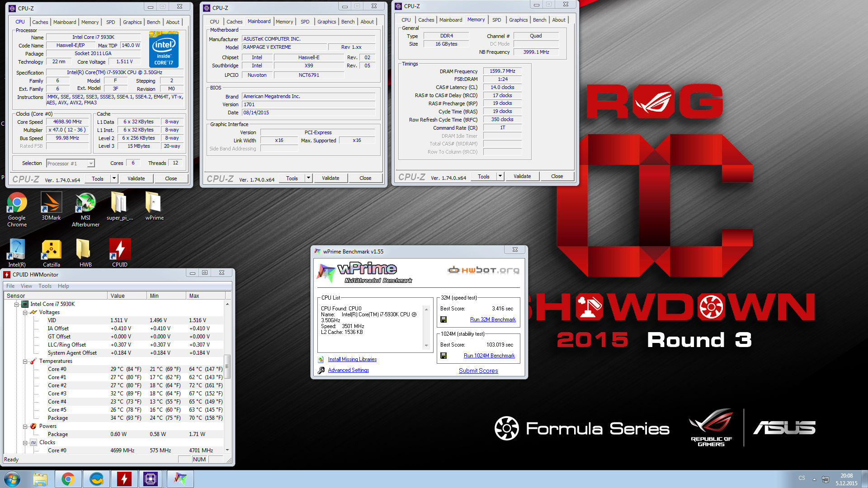
Task: Open Tools dropdown arrow in Memory window
Action: tap(500, 176)
